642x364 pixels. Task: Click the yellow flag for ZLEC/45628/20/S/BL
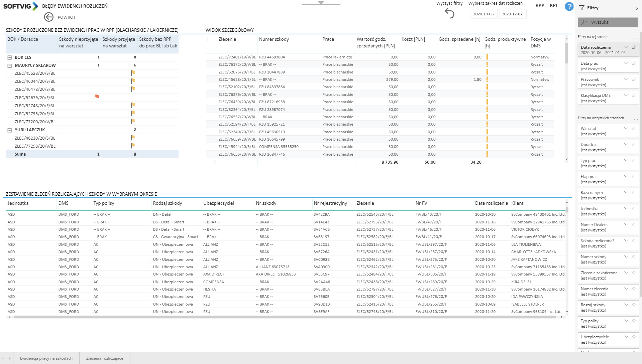tap(133, 73)
